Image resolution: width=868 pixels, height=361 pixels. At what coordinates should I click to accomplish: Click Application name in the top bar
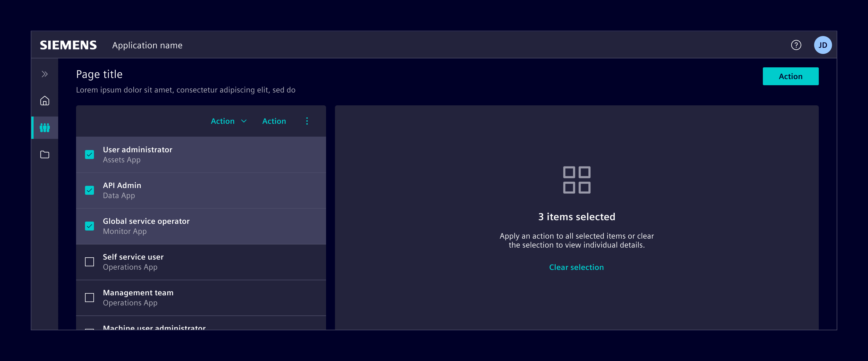click(x=147, y=45)
